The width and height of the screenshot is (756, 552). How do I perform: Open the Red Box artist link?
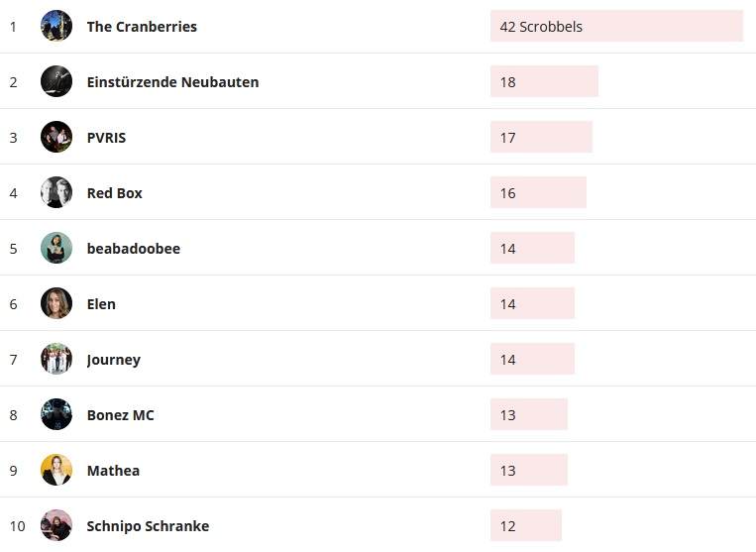(115, 193)
